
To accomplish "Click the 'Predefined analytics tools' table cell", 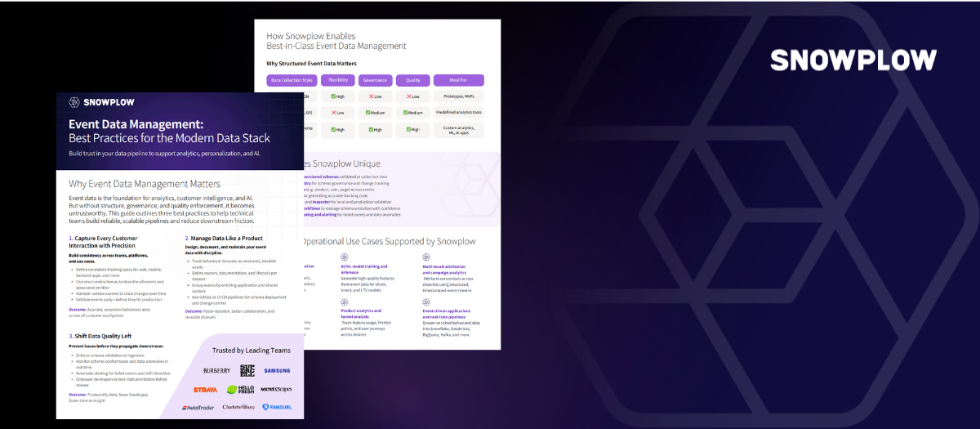I will (x=459, y=112).
